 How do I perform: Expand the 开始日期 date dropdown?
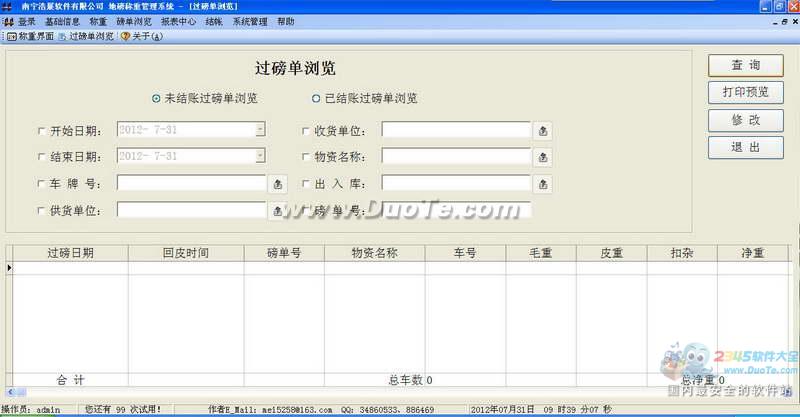click(x=260, y=129)
